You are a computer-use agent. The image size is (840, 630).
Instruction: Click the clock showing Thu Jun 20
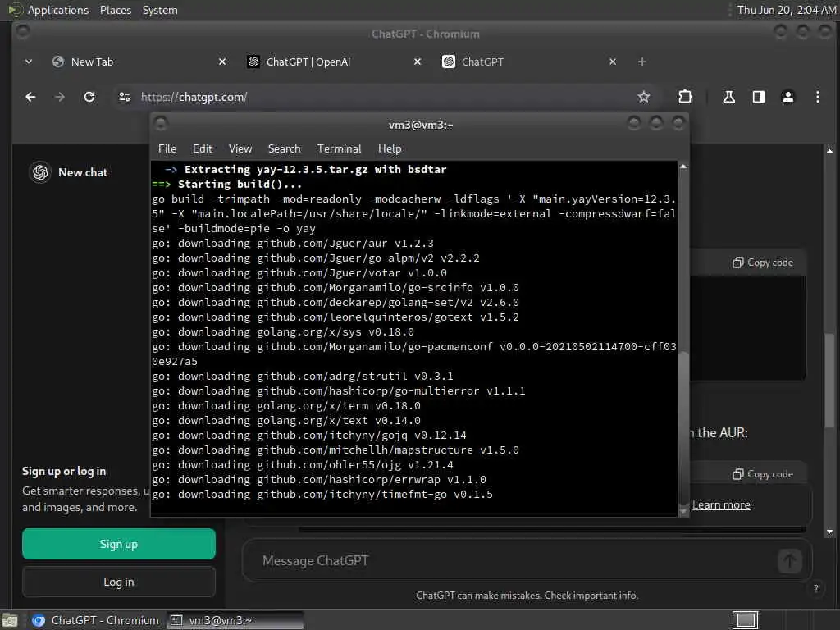[x=787, y=10]
